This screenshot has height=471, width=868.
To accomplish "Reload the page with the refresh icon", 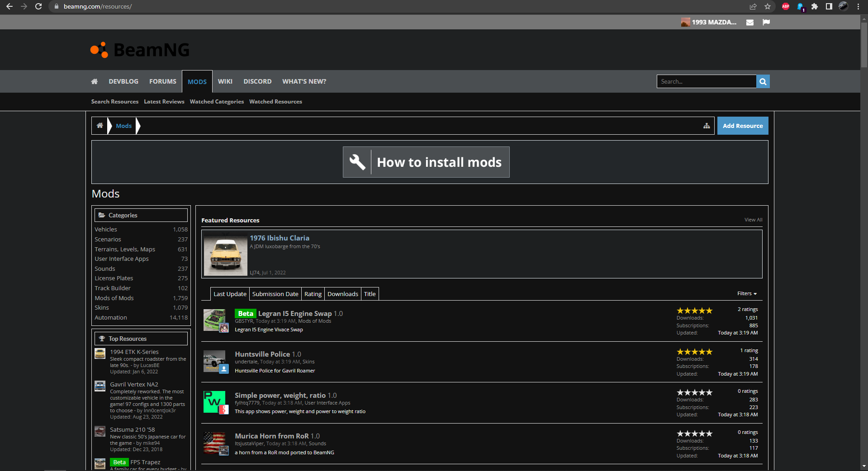I will (38, 6).
